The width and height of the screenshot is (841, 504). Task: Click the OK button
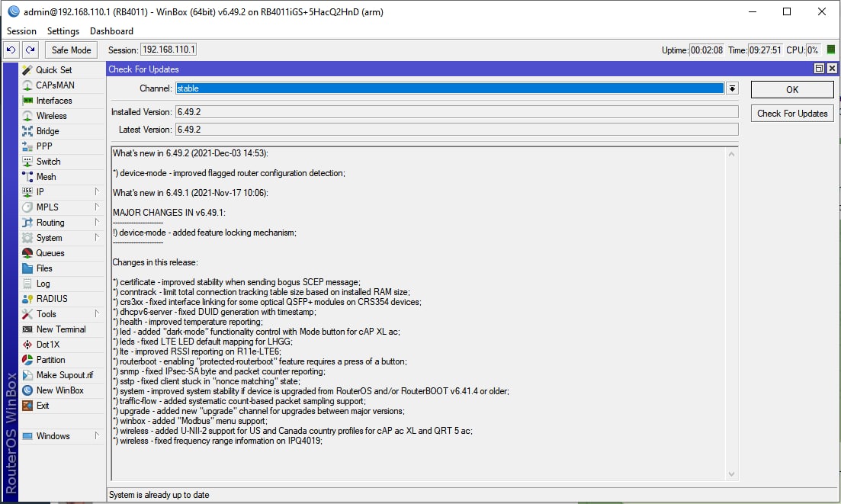(x=792, y=89)
